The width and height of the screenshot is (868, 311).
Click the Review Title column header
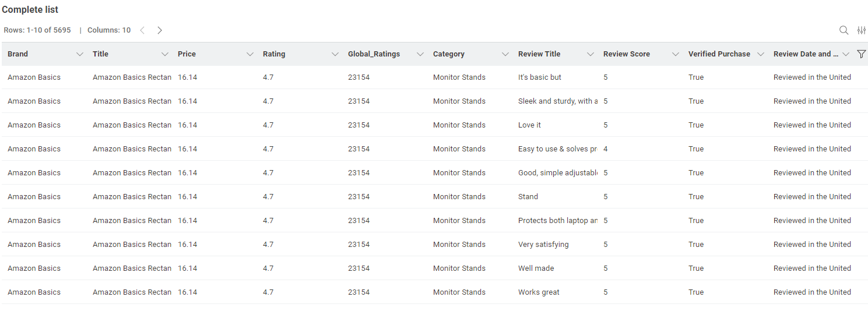[539, 54]
